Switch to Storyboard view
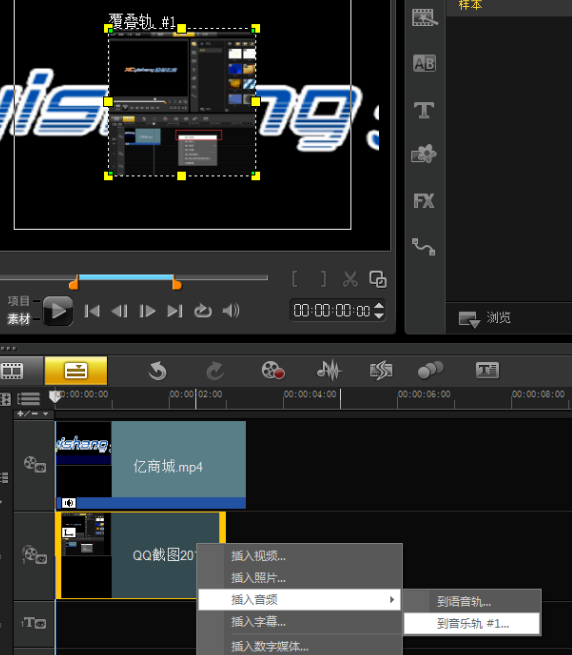This screenshot has height=655, width=572. tap(13, 371)
